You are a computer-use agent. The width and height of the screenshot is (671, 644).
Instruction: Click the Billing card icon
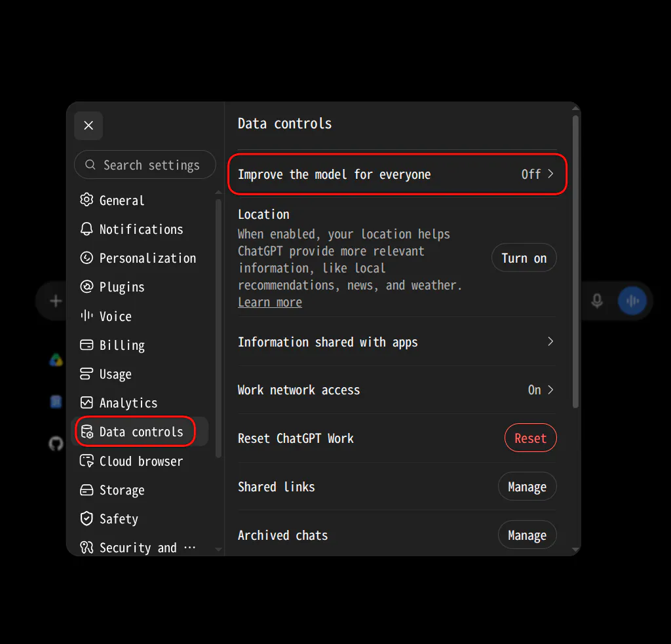point(86,345)
